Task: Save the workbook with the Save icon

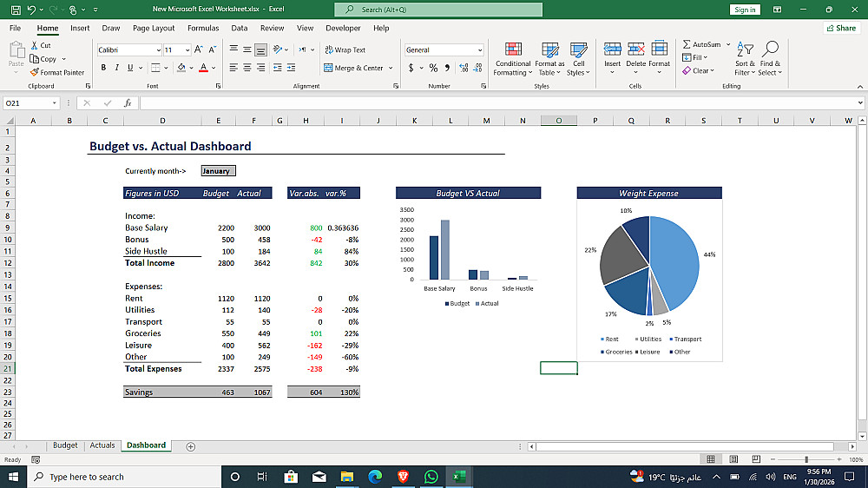Action: 16,10
